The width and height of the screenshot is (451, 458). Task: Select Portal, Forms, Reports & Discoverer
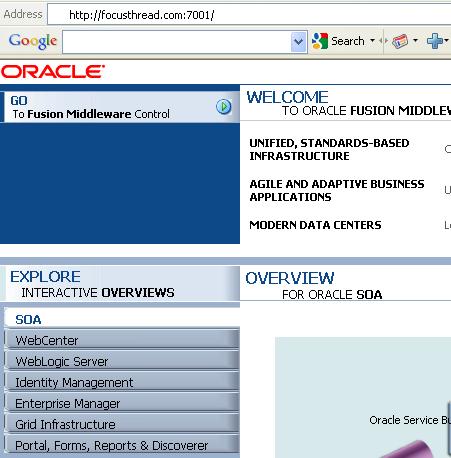click(x=122, y=445)
